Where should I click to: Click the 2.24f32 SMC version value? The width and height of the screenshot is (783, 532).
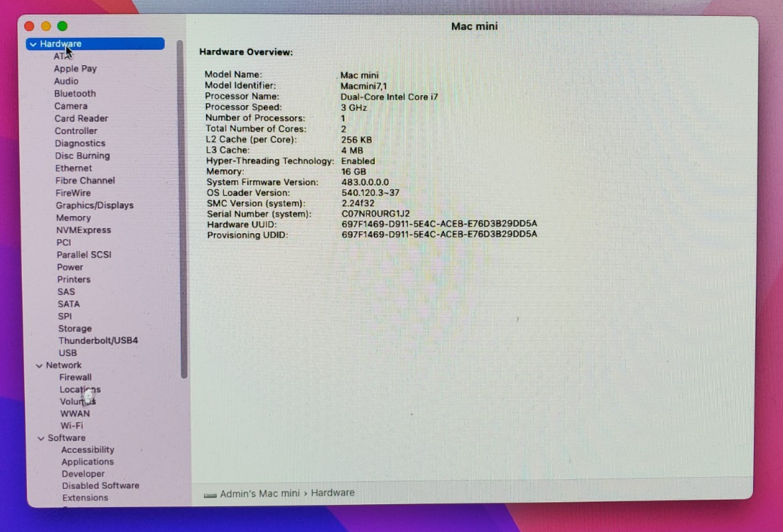pyautogui.click(x=358, y=203)
